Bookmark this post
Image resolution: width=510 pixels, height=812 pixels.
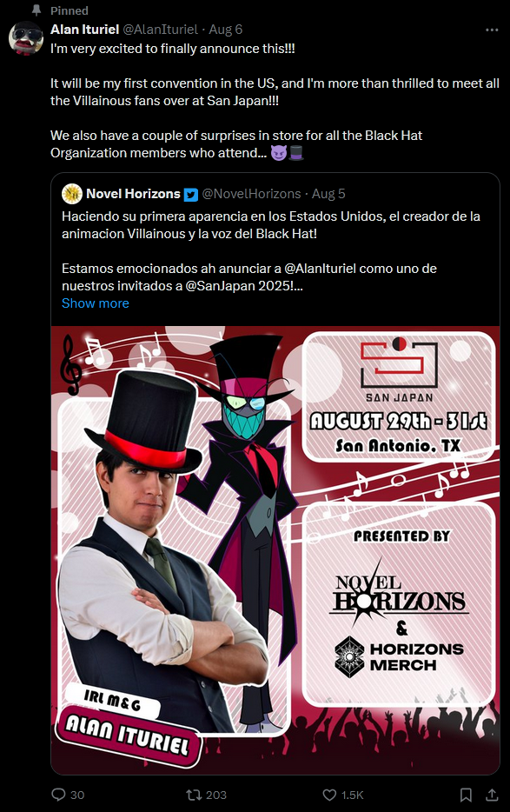466,795
